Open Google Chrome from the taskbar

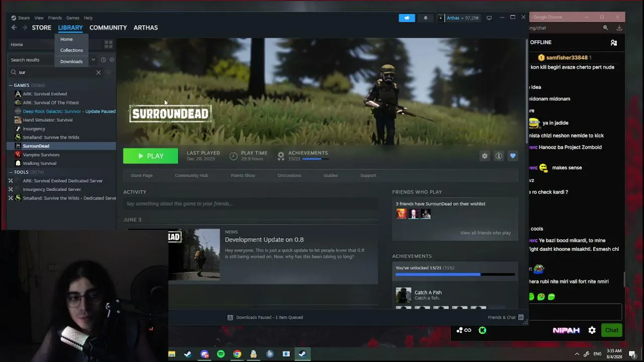237,354
